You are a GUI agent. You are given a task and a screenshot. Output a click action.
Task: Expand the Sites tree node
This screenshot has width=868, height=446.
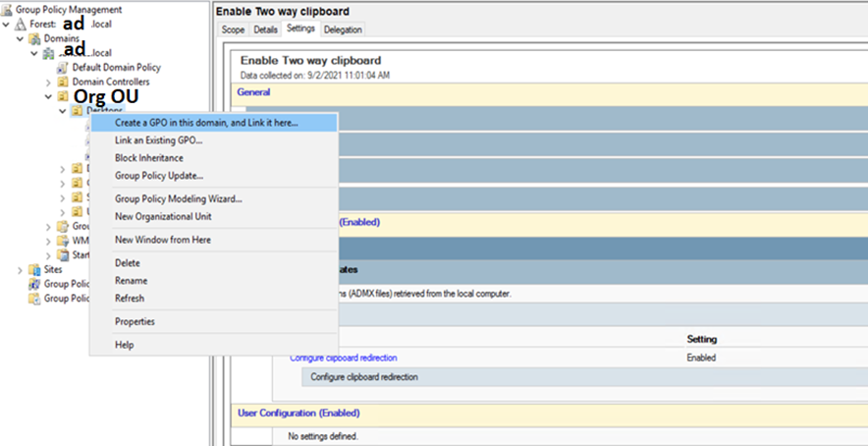[x=21, y=269]
